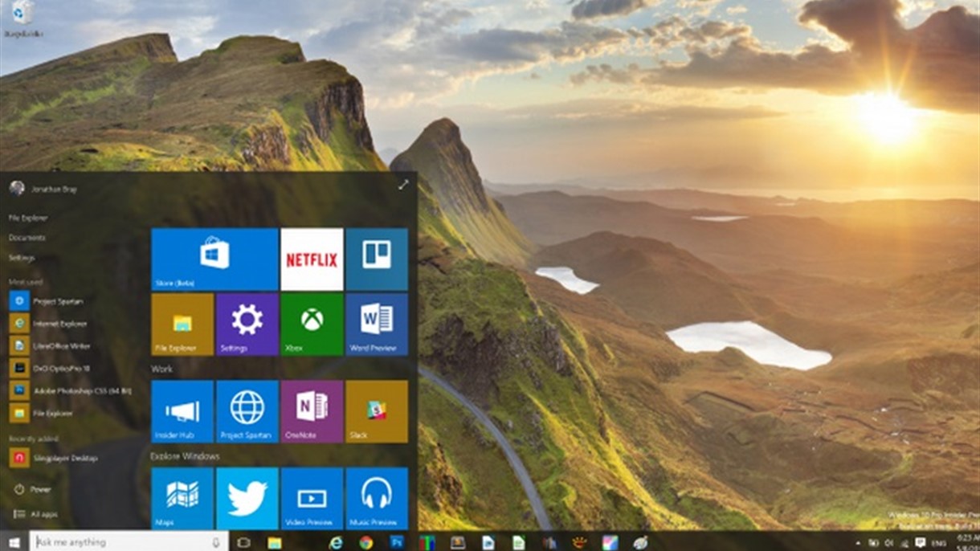Image resolution: width=980 pixels, height=551 pixels.
Task: Open the Store (Beta) tile
Action: [214, 259]
